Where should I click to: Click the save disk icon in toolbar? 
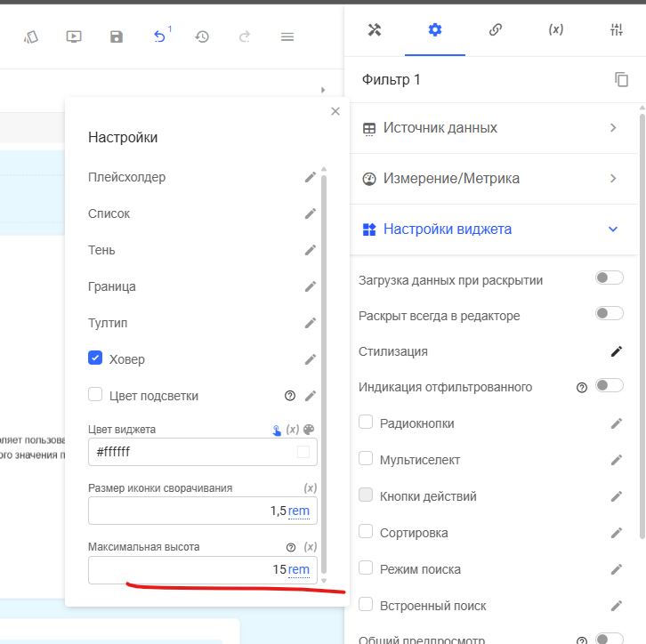[117, 36]
